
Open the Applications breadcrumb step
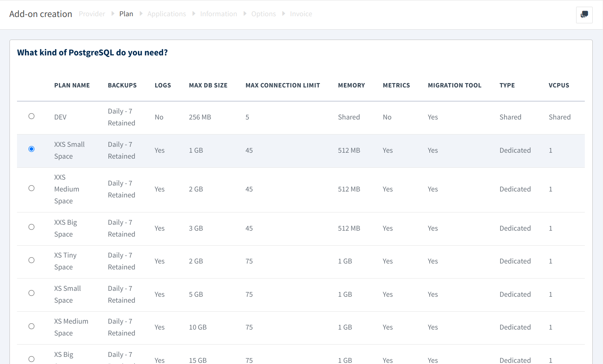point(167,14)
